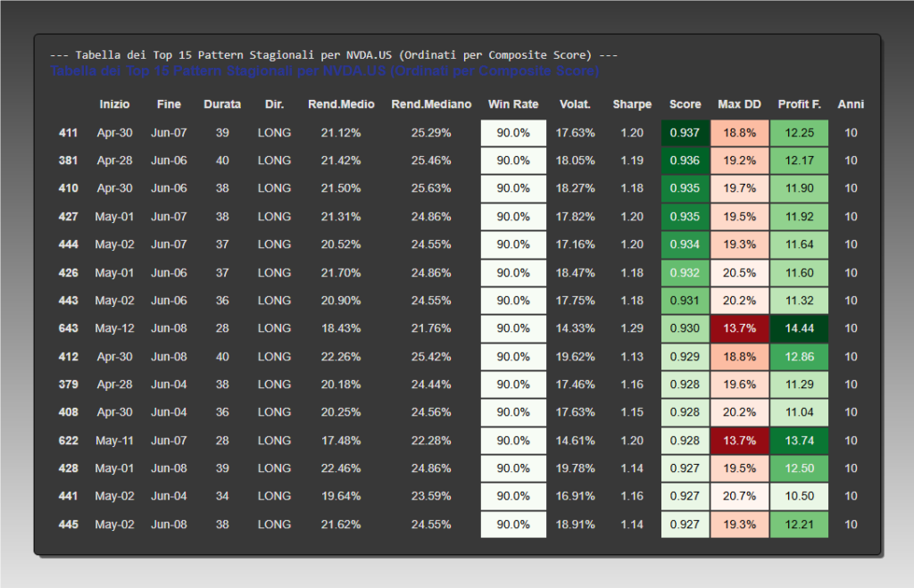The height and width of the screenshot is (588, 914).
Task: Click the blue table title link
Action: [325, 71]
